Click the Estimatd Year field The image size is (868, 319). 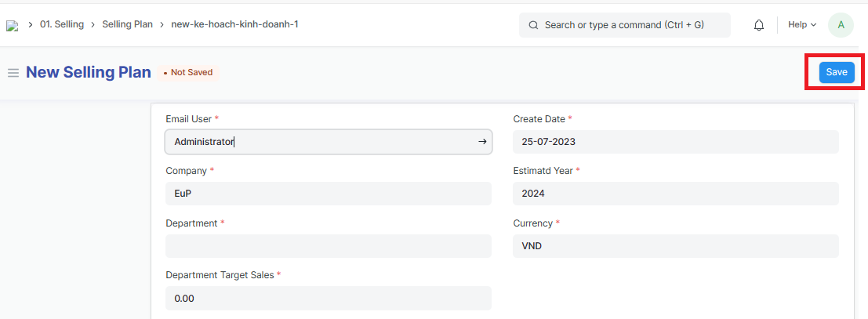pos(675,194)
